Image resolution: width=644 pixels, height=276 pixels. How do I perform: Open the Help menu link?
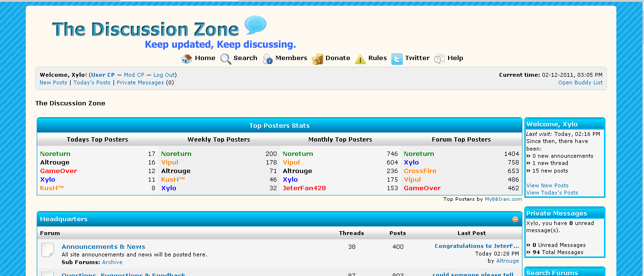tap(455, 58)
